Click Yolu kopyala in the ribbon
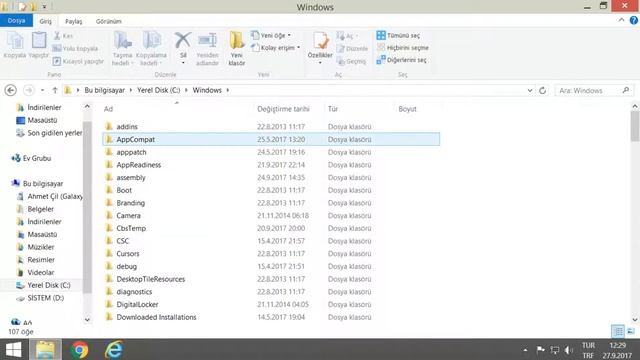Image resolution: width=640 pixels, height=360 pixels. (x=76, y=49)
